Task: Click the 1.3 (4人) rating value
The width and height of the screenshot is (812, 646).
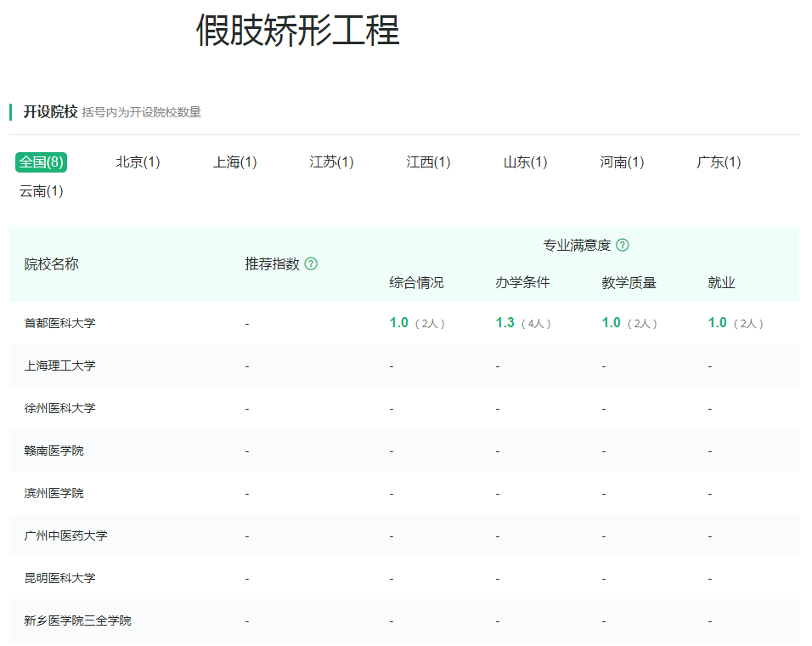Action: click(523, 323)
